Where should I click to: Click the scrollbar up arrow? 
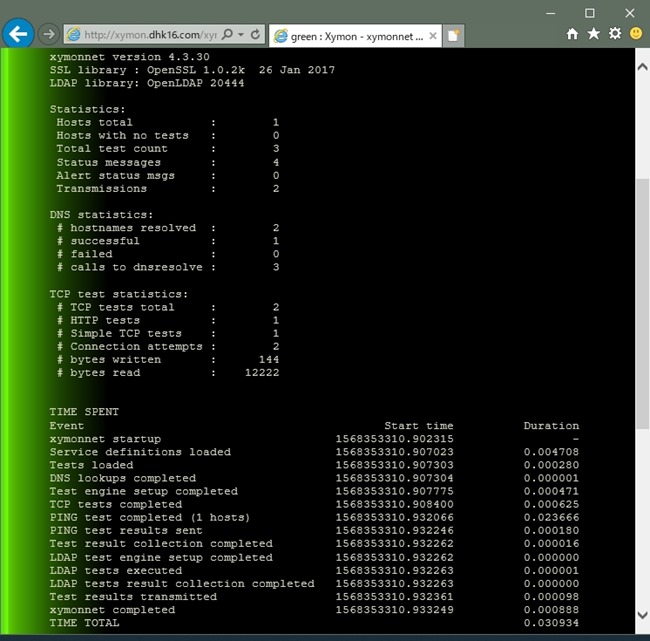click(x=642, y=67)
